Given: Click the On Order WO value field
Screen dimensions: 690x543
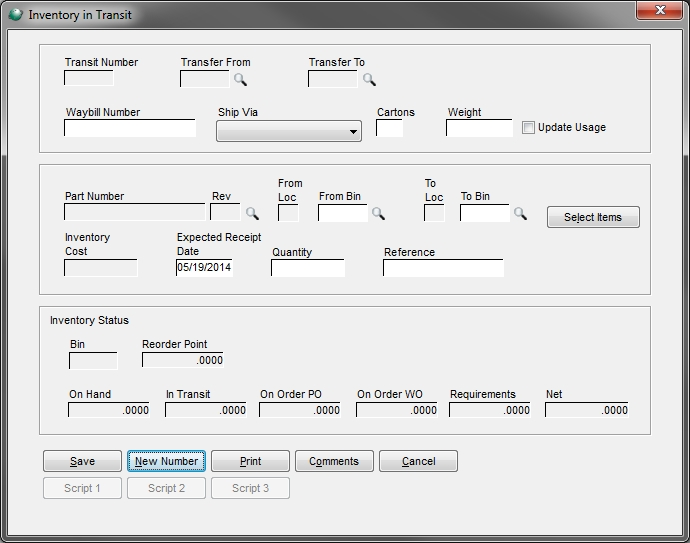Looking at the screenshot, I should coord(397,410).
